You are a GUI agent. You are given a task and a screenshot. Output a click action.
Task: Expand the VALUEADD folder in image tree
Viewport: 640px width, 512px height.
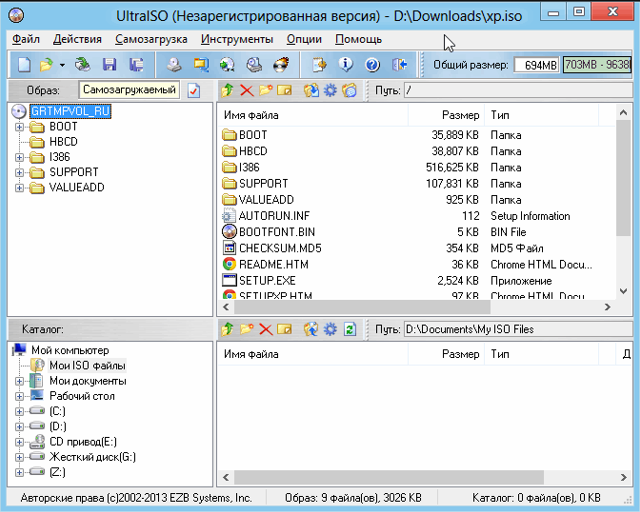(x=19, y=188)
